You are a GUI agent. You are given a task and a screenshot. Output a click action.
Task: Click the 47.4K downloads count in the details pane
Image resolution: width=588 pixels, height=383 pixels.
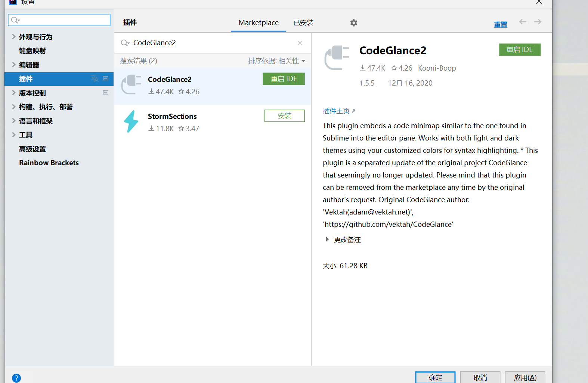[x=372, y=68]
